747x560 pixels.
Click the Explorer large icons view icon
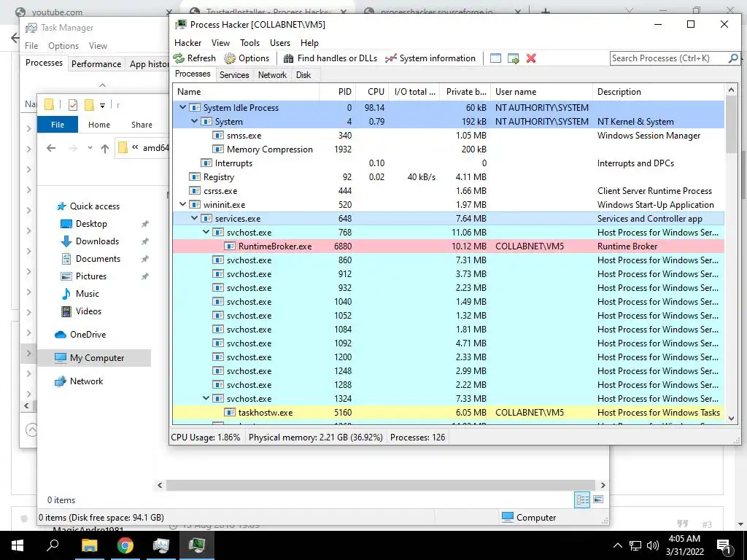pyautogui.click(x=598, y=499)
